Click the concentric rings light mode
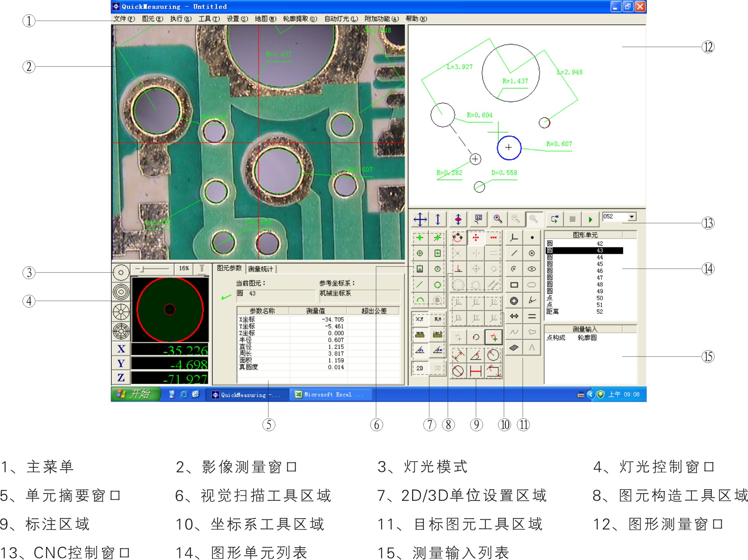This screenshot has width=748, height=560. pyautogui.click(x=121, y=292)
